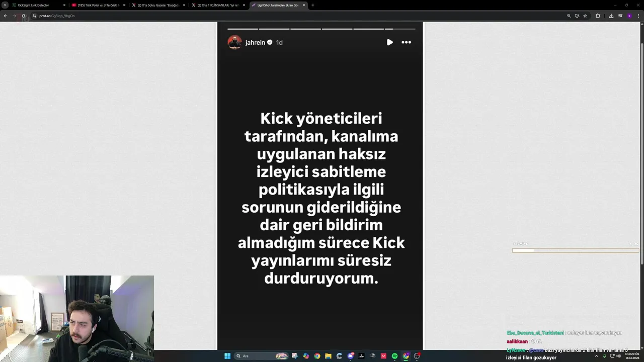Open the red Pocket-style taskbar icon
Screen dimensions: 644x362
tap(383, 356)
